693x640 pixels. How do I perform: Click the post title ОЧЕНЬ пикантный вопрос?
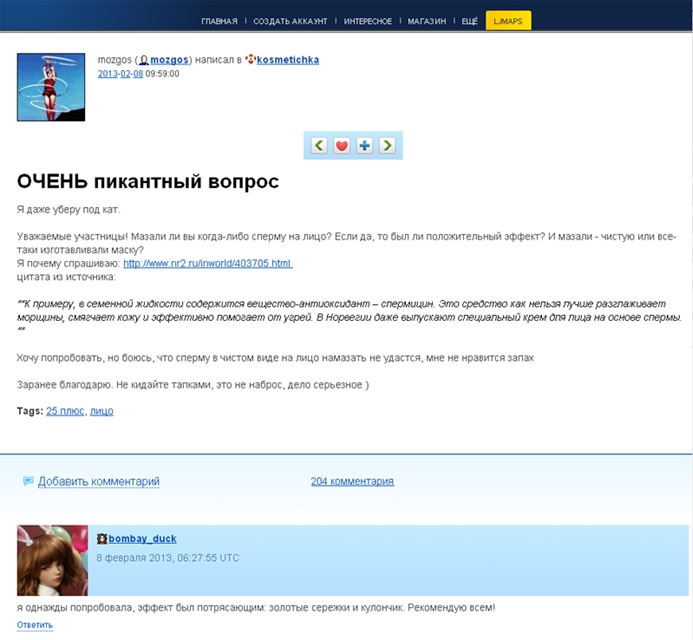[x=148, y=181]
